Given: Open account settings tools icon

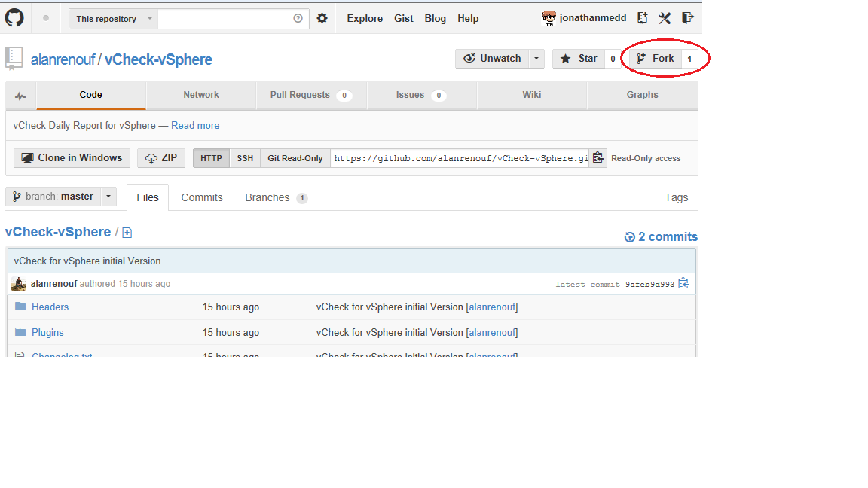Looking at the screenshot, I should click(665, 18).
